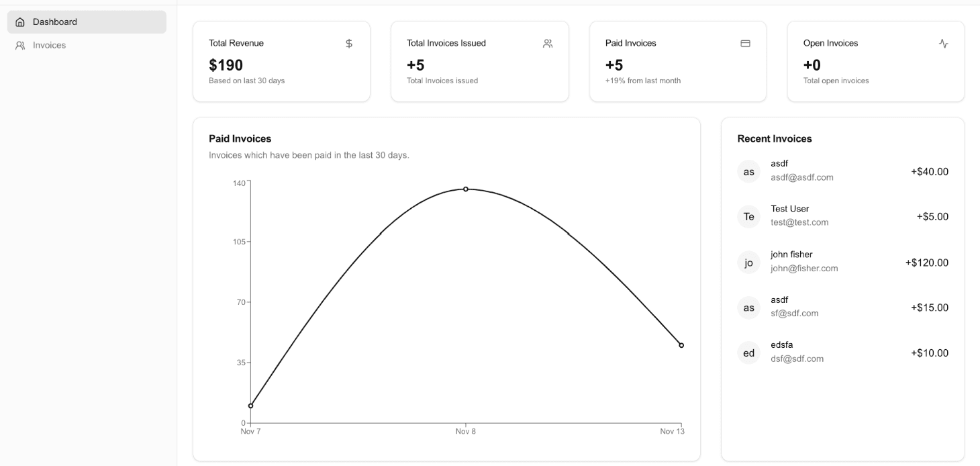Go to Invoices in the sidebar
This screenshot has height=466, width=980.
click(x=49, y=46)
